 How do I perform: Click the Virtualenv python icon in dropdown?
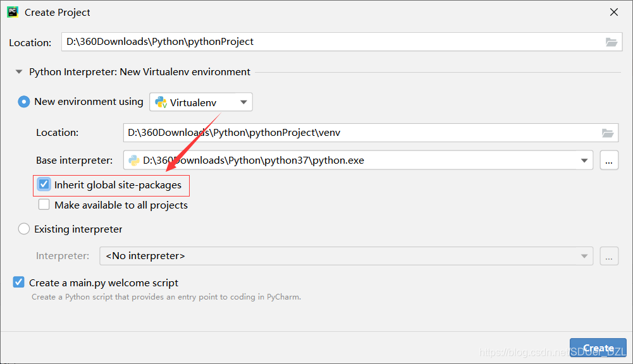(x=161, y=102)
